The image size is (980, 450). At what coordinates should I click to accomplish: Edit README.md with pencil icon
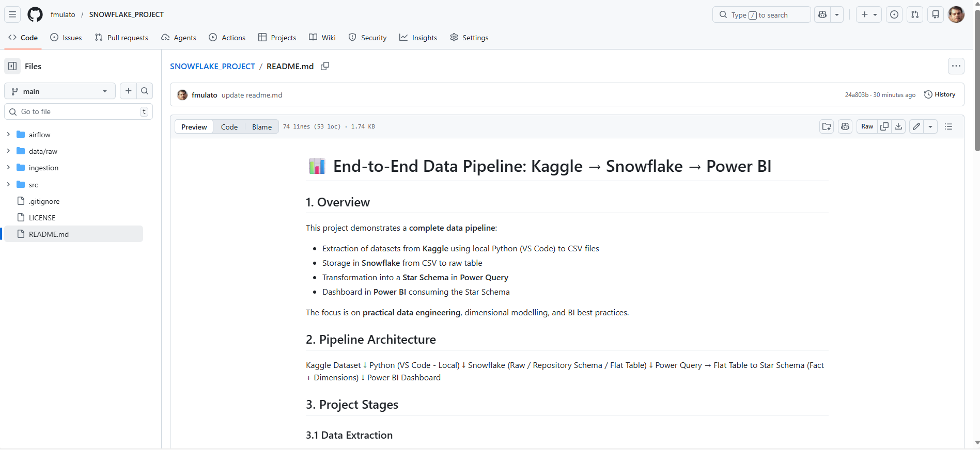tap(916, 126)
